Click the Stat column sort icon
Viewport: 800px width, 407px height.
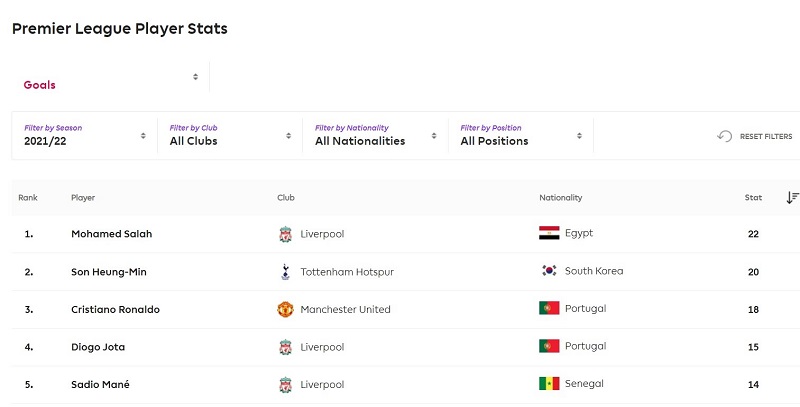(792, 198)
